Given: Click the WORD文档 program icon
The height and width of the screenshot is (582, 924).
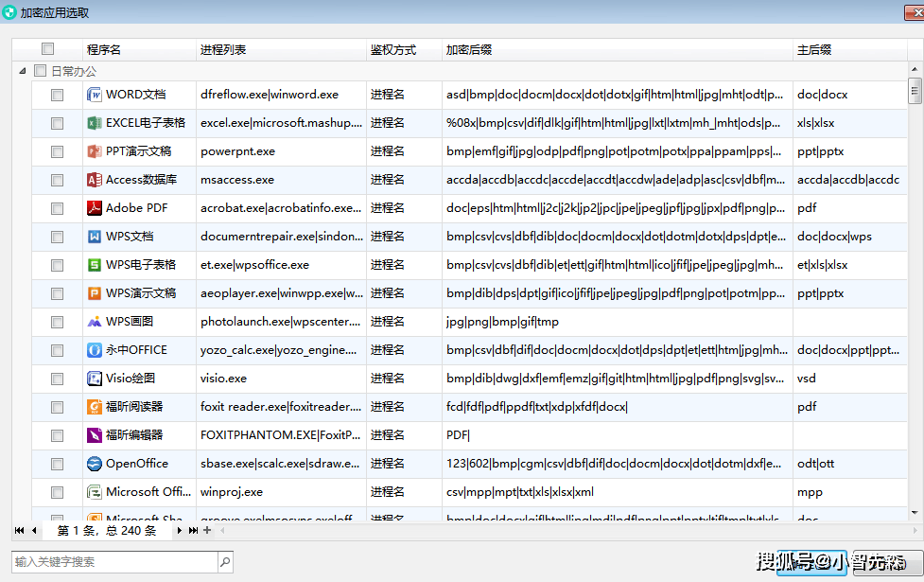Looking at the screenshot, I should (94, 95).
